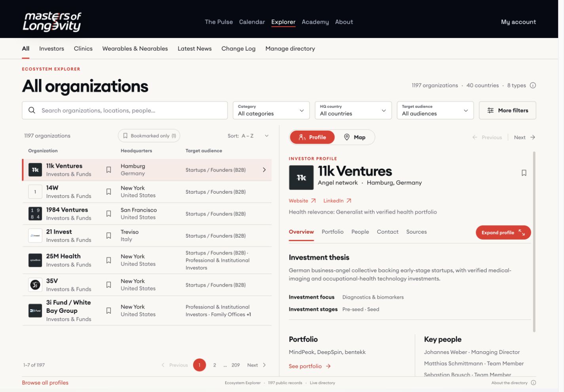Switch to the Portfolio tab
The height and width of the screenshot is (392, 564).
point(332,232)
